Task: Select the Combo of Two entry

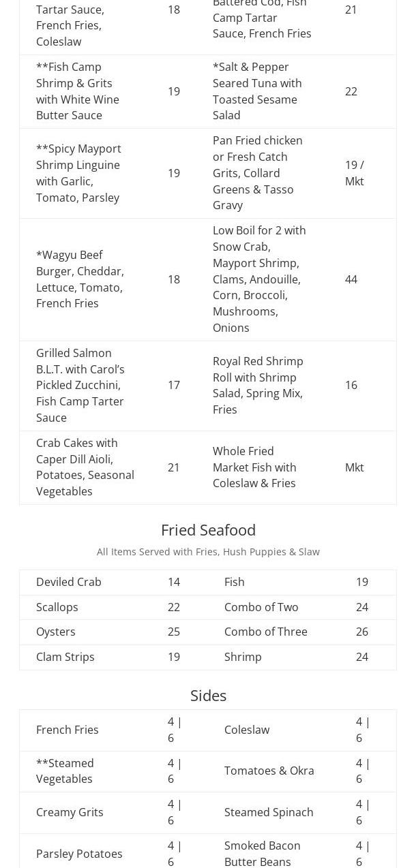Action: click(261, 607)
